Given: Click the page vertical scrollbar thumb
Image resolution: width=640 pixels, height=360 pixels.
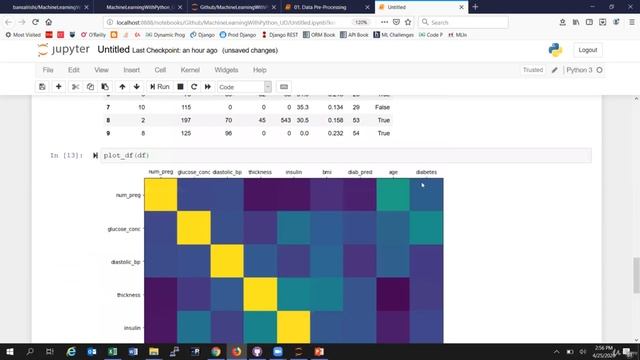Looking at the screenshot, I should click(636, 275).
